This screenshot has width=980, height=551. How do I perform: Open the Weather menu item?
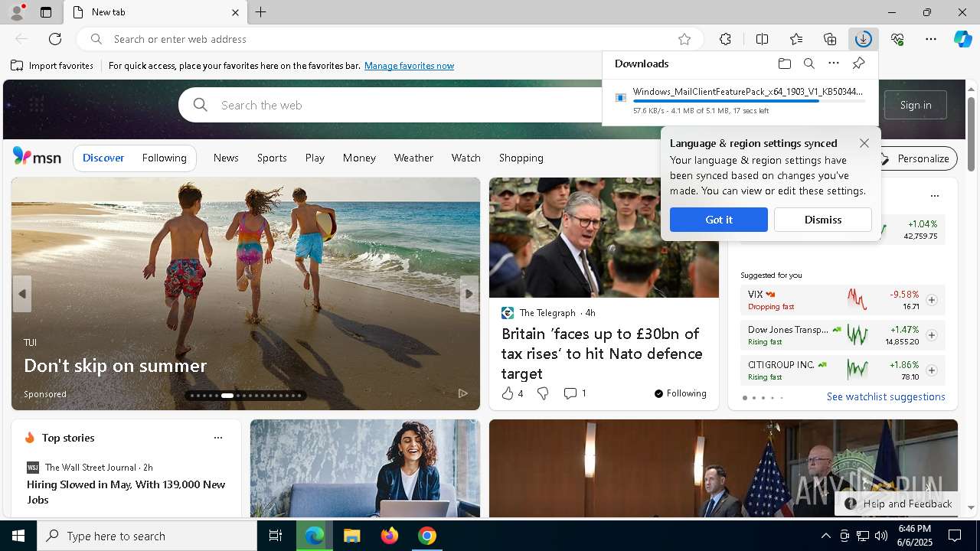pos(413,158)
